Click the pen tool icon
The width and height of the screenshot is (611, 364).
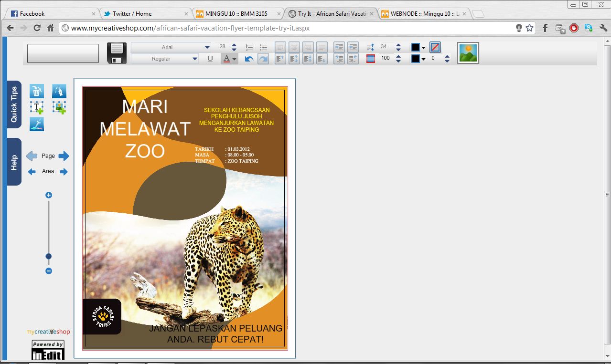(x=59, y=91)
